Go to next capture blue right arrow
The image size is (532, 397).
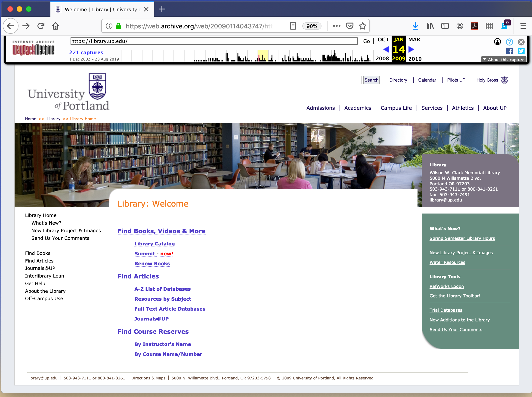point(411,49)
